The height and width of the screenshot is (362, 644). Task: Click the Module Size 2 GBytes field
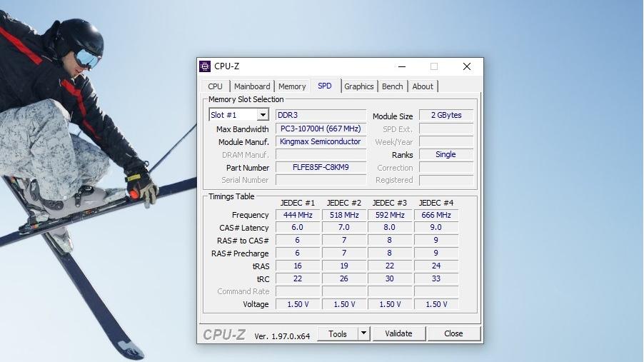tap(446, 115)
